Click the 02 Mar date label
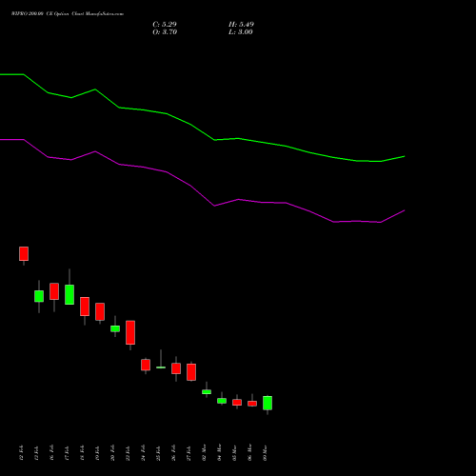Viewport: 476px width, 476px height. [204, 452]
